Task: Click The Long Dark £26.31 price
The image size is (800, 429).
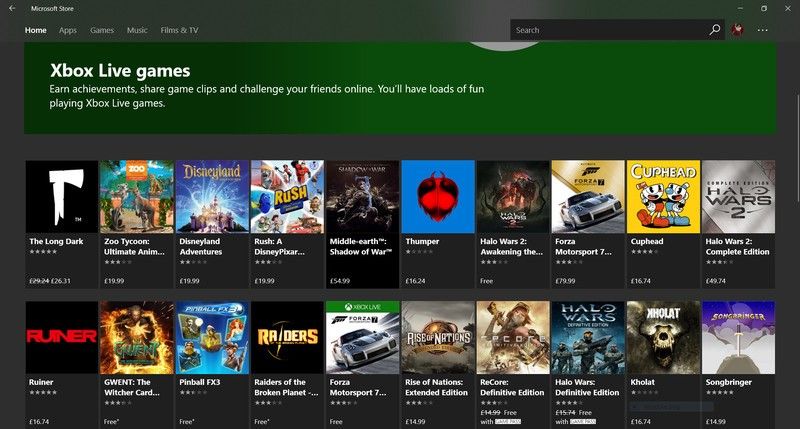Action: pyautogui.click(x=61, y=281)
